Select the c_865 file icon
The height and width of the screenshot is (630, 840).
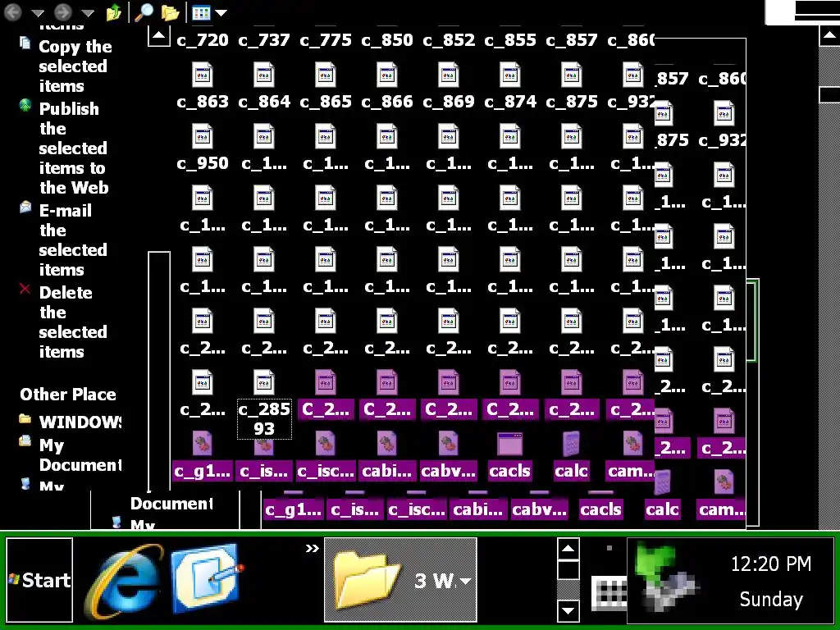coord(325,75)
